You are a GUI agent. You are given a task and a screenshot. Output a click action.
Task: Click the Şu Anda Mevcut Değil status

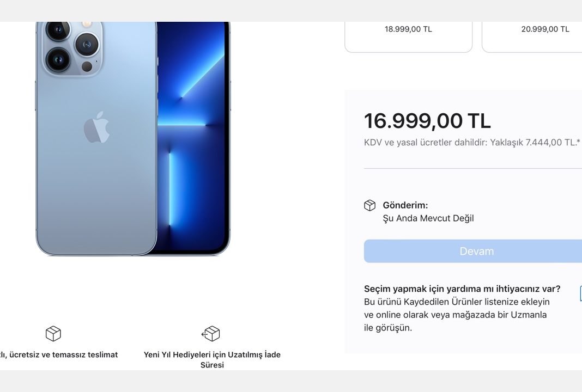point(428,218)
